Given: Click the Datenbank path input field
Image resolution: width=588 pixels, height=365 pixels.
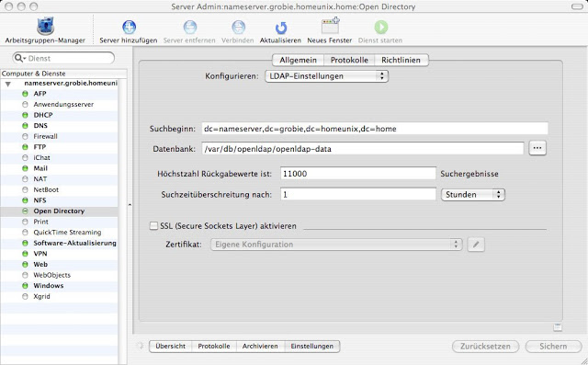Looking at the screenshot, I should point(363,149).
